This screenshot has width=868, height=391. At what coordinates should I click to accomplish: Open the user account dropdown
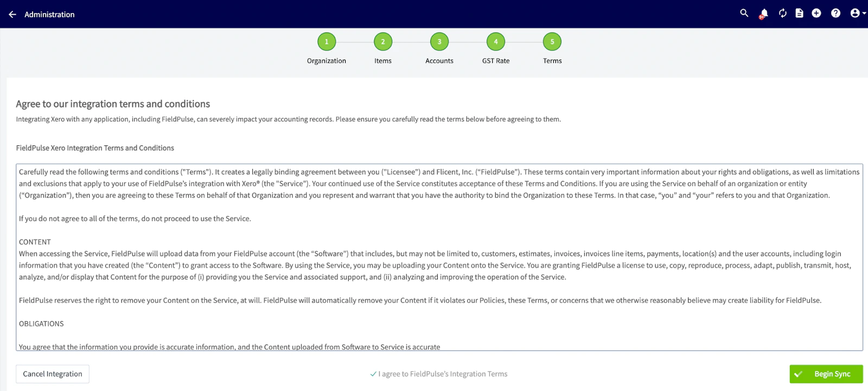pyautogui.click(x=858, y=13)
